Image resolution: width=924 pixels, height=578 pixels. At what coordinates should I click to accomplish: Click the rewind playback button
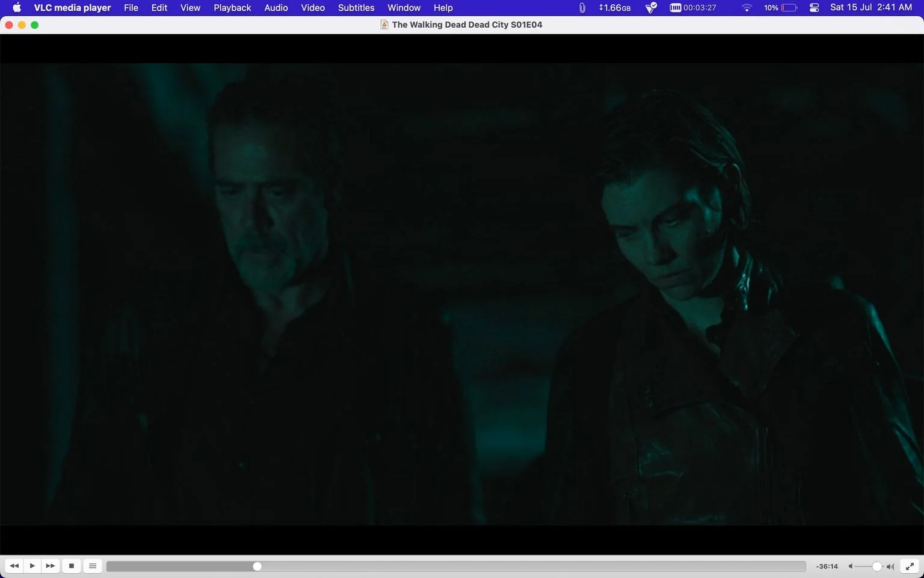14,566
